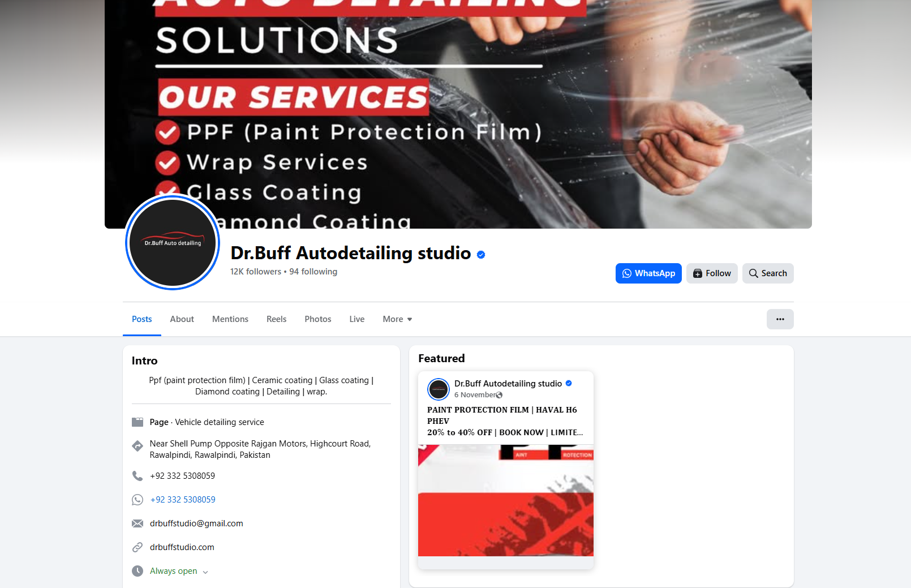The image size is (911, 588).
Task: Click the website link chain icon
Action: (137, 547)
